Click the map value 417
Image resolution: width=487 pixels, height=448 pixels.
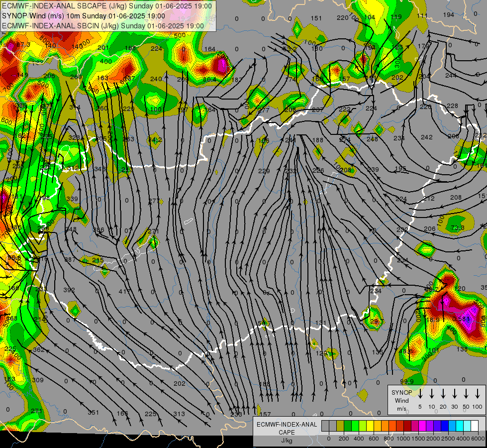point(124,291)
